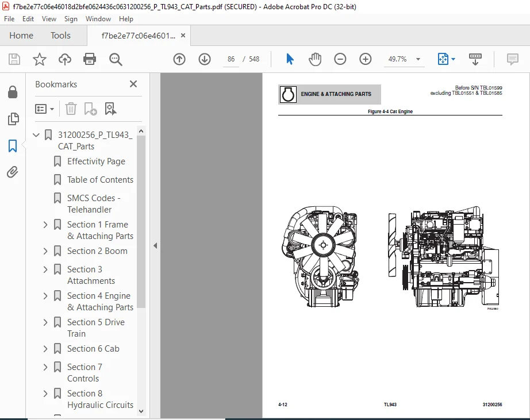This screenshot has height=420, width=530.
Task: Open bookmark options dropdown menu
Action: 44,109
